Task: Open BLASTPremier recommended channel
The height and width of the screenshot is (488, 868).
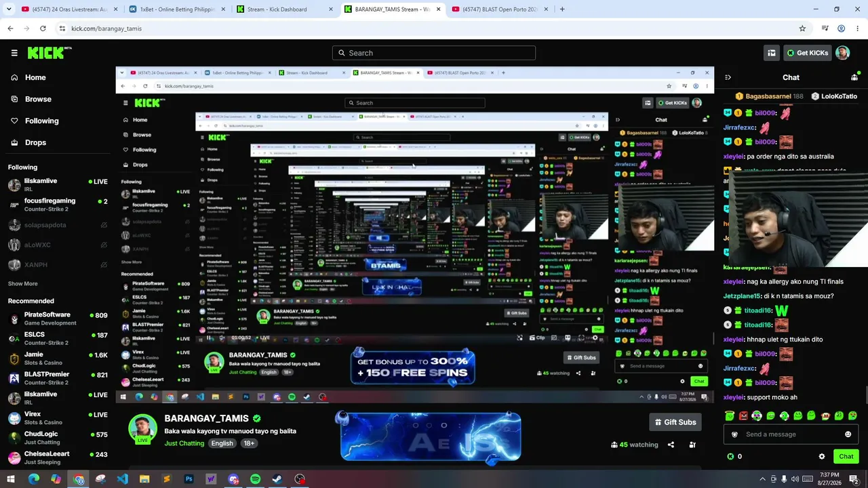Action: 58,378
